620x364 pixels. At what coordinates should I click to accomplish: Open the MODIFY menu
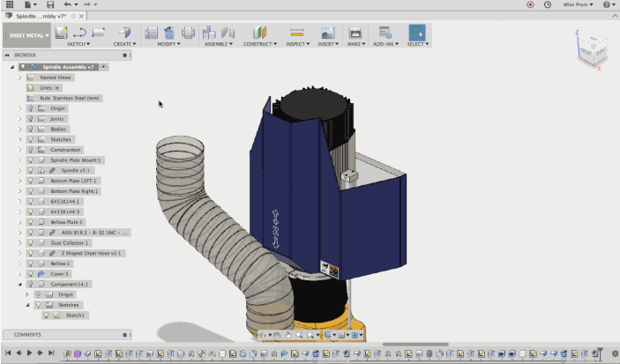point(167,43)
